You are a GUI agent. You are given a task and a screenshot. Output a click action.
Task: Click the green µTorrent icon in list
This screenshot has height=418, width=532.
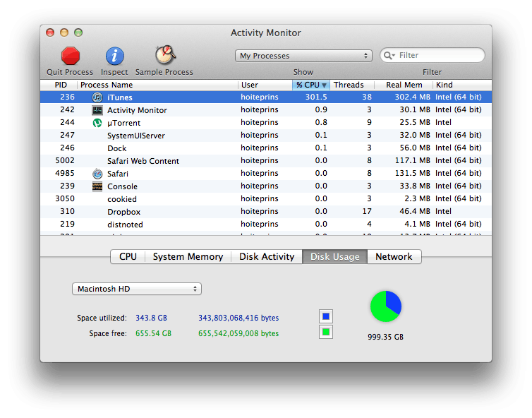coord(97,123)
